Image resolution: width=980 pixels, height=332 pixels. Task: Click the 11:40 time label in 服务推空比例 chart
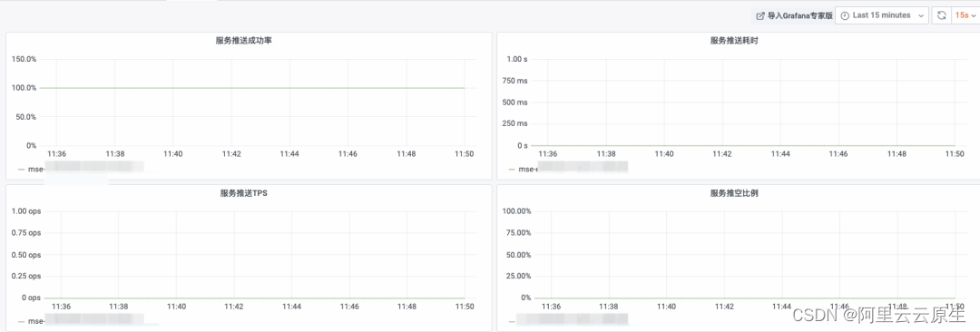point(666,307)
